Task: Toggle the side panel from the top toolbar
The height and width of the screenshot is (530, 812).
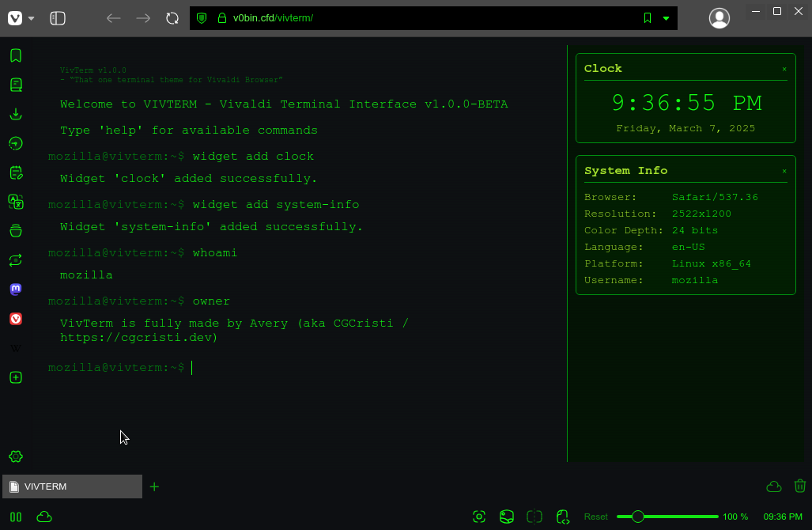Action: (58, 18)
